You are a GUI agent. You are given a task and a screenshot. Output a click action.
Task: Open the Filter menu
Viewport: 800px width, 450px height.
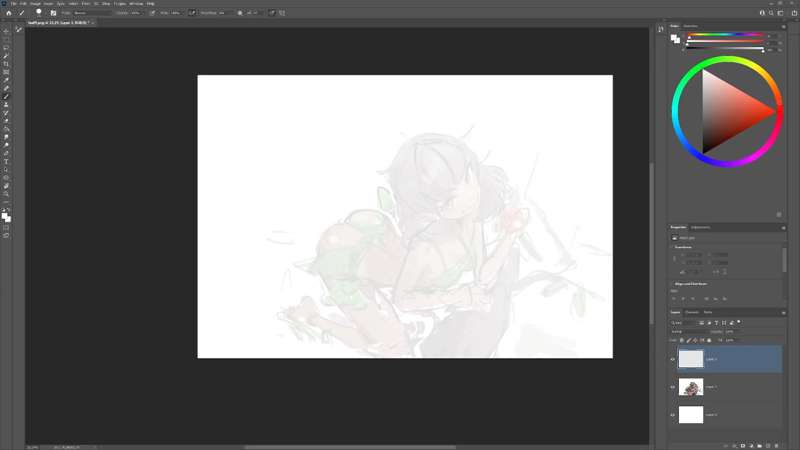pos(86,3)
